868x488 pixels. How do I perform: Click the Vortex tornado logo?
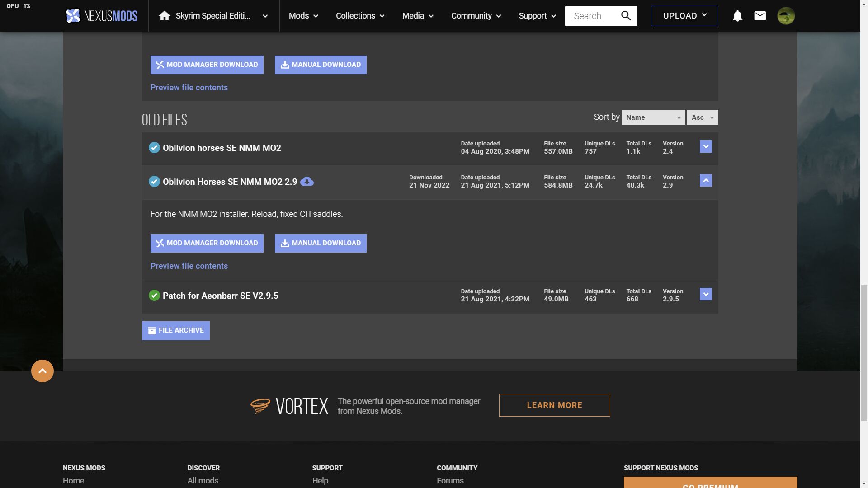(260, 406)
